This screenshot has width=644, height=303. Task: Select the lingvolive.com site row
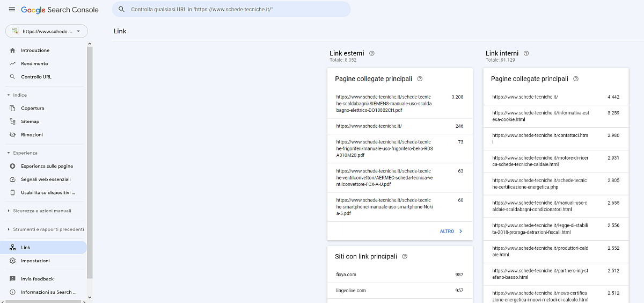coord(400,291)
